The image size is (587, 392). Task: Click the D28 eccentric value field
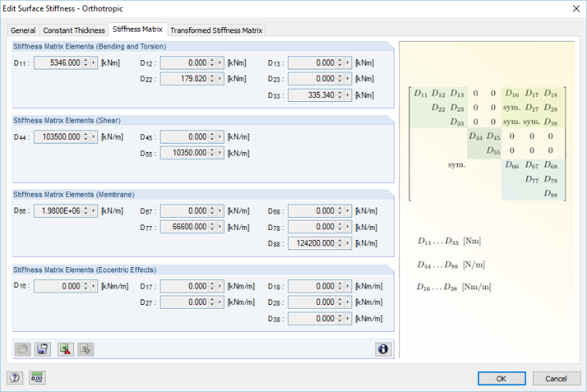click(312, 302)
